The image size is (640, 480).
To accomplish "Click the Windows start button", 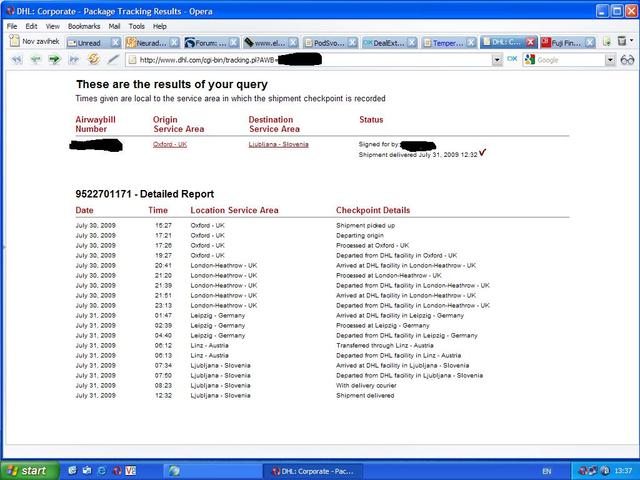I will pos(30,471).
